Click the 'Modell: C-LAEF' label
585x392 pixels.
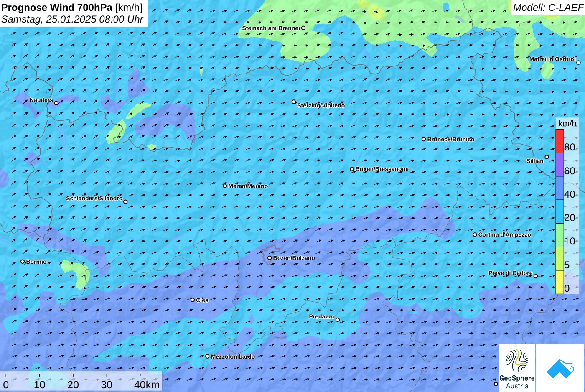(x=547, y=8)
